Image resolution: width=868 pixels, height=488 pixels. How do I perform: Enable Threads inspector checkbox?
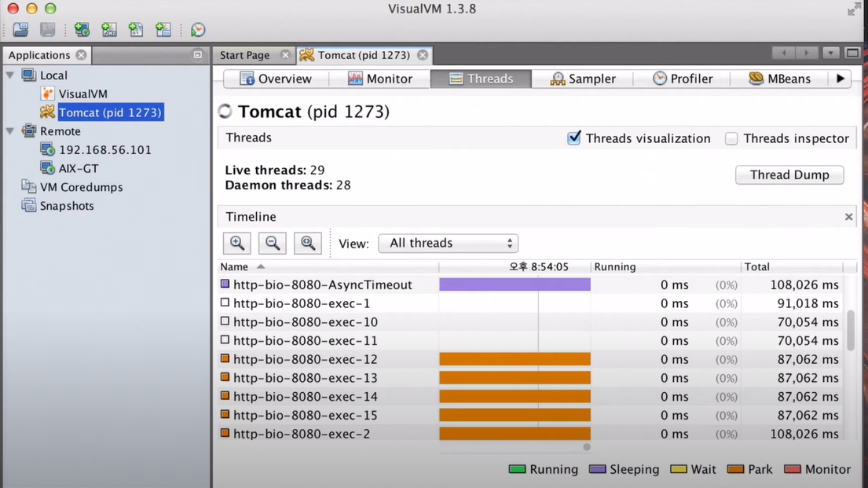731,138
